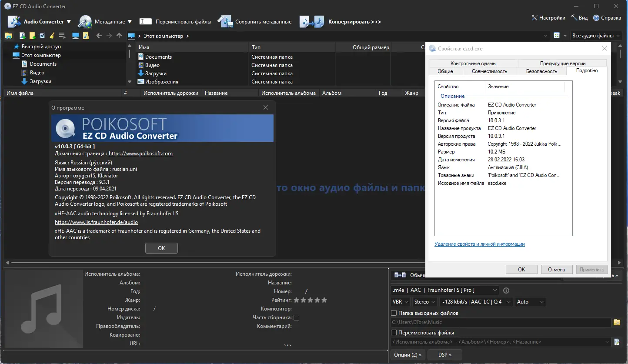The image size is (628, 364).
Task: Click the edit filename pattern icon
Action: [x=617, y=342]
